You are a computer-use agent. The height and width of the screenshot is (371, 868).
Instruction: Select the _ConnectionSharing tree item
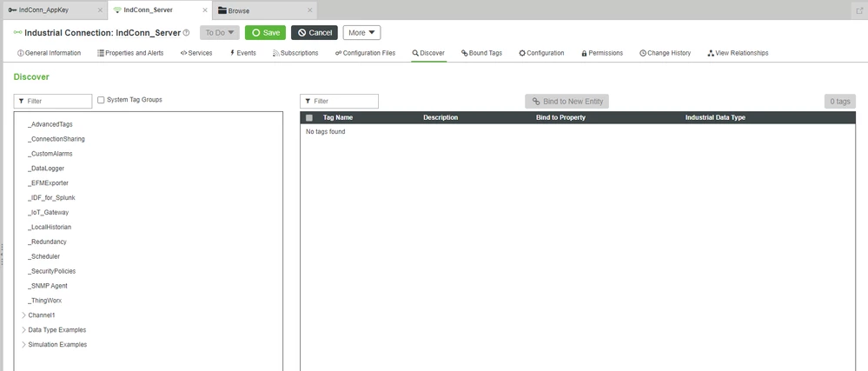(56, 139)
